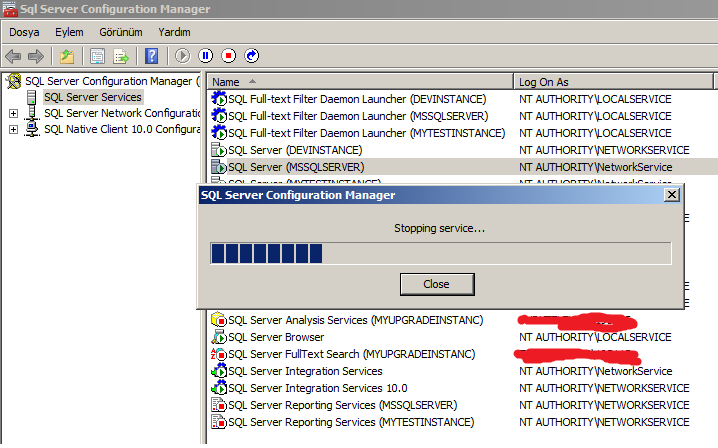Image resolution: width=718 pixels, height=448 pixels.
Task: Click the SQL Server Services tree icon
Action: click(x=32, y=97)
